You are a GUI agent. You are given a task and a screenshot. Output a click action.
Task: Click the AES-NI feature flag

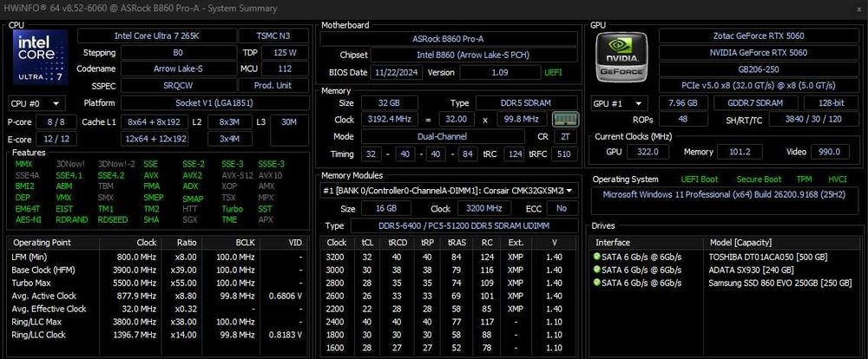27,219
